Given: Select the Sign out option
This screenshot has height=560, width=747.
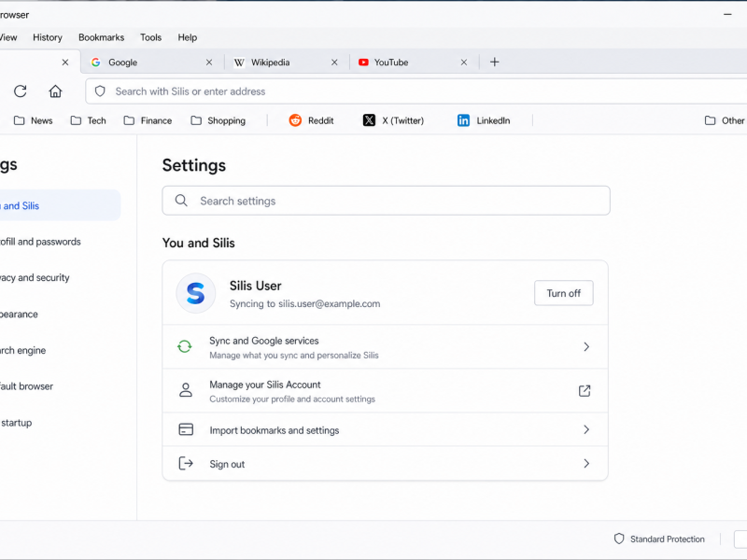Looking at the screenshot, I should pos(385,463).
